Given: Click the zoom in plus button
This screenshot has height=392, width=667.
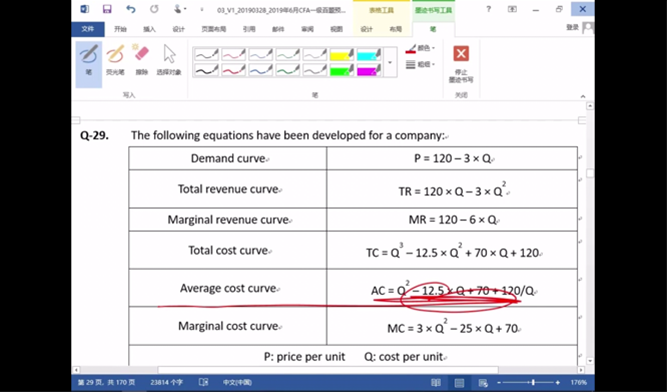Looking at the screenshot, I should 558,383.
